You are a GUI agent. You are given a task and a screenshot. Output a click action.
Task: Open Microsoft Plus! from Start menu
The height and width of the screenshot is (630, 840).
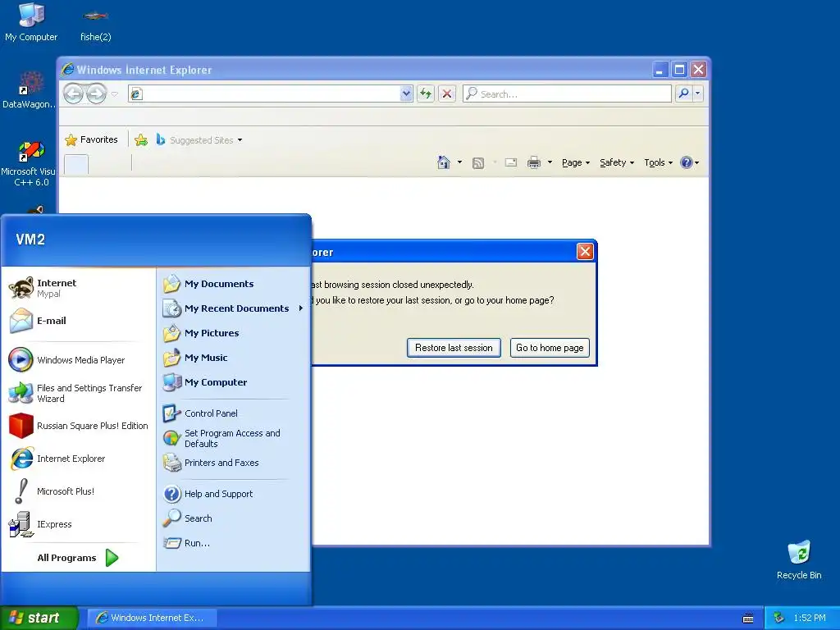click(79, 491)
